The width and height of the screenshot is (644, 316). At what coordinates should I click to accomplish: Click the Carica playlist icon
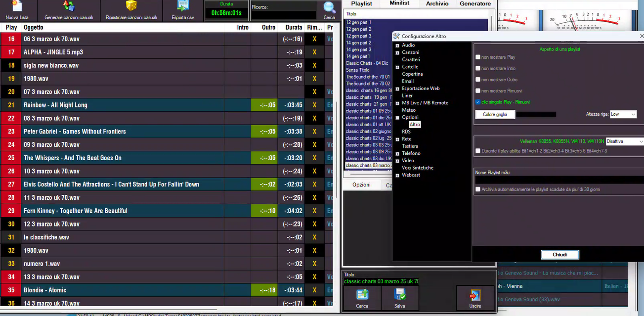click(x=362, y=295)
